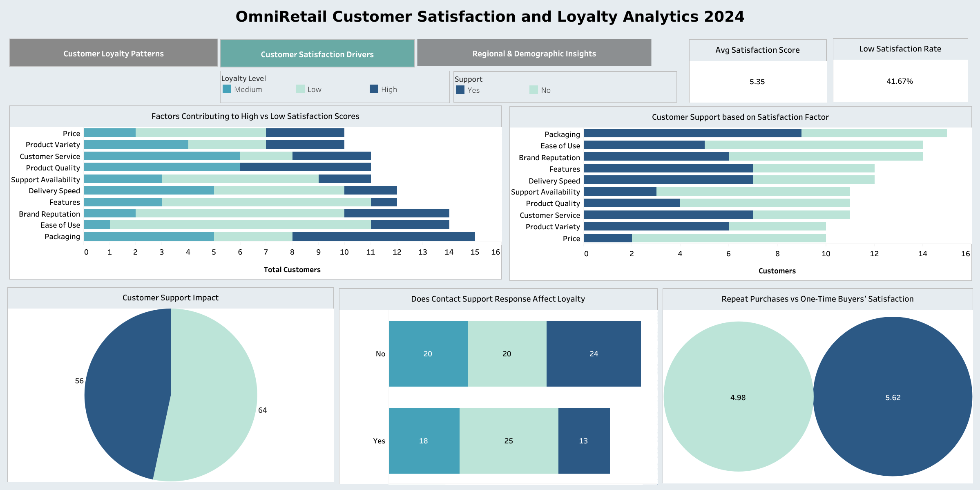Click the Low loyalty legend swatch
Screen dimensions: 980x490
coord(300,89)
